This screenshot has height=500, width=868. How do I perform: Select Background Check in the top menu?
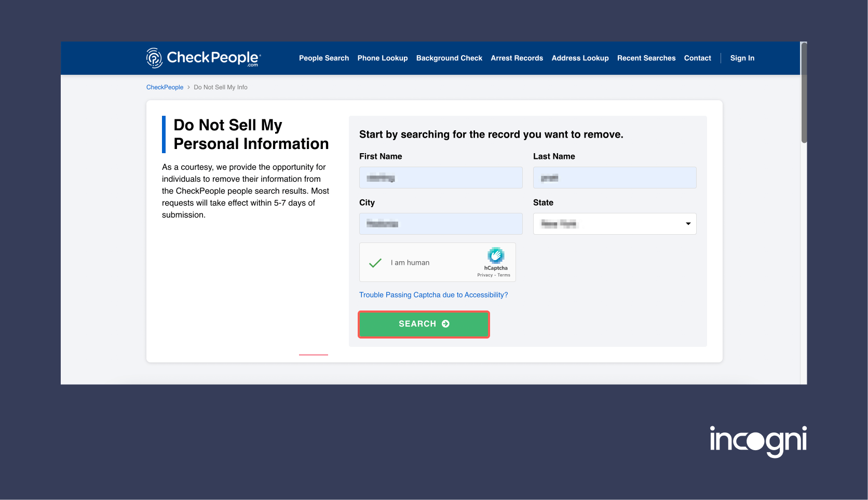pos(449,58)
